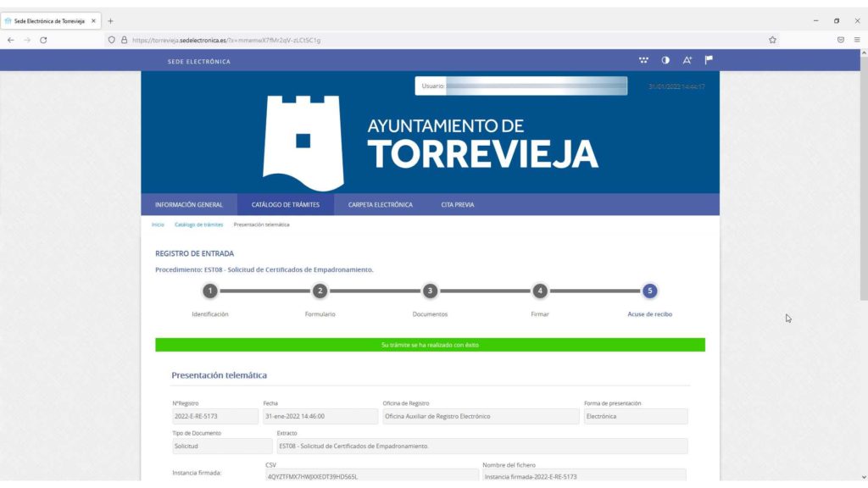Reload the page with the refresh icon

43,40
